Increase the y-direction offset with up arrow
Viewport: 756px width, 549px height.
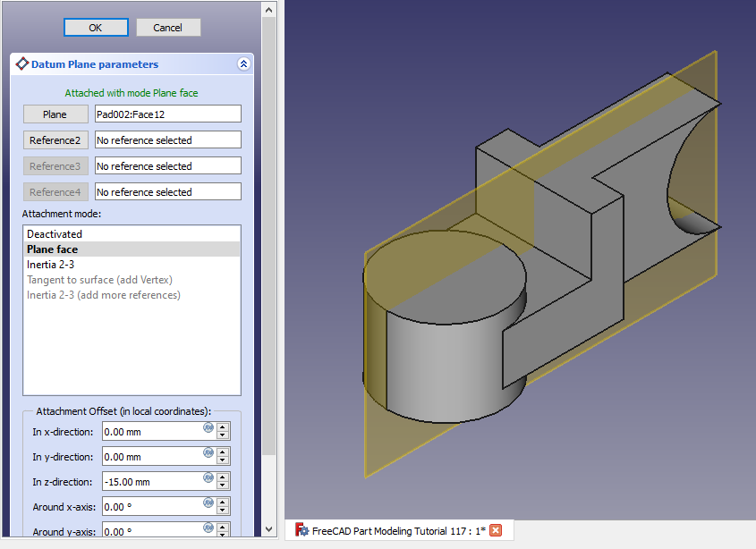[223, 452]
